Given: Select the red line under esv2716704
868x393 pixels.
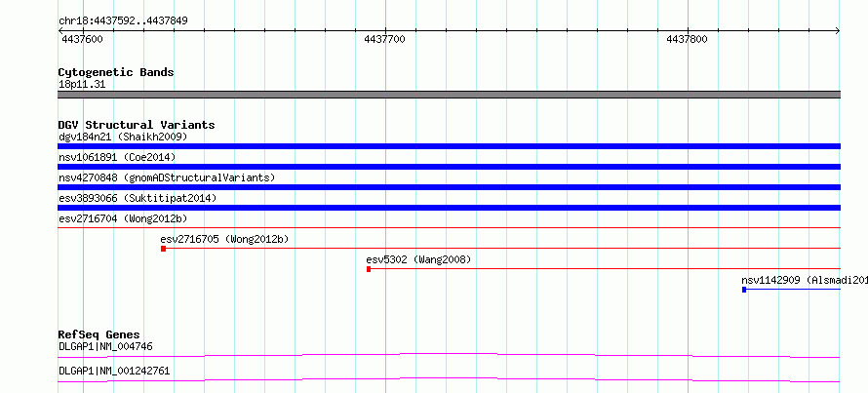Looking at the screenshot, I should point(449,227).
